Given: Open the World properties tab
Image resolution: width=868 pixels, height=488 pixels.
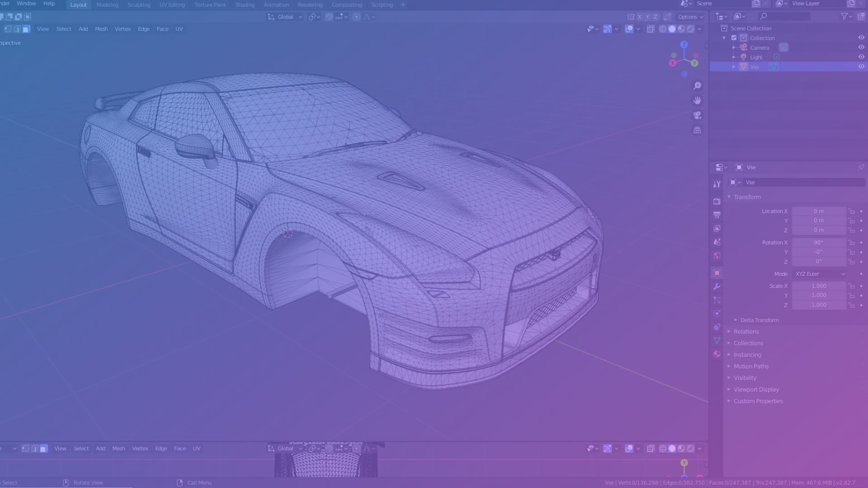Looking at the screenshot, I should coord(717,256).
